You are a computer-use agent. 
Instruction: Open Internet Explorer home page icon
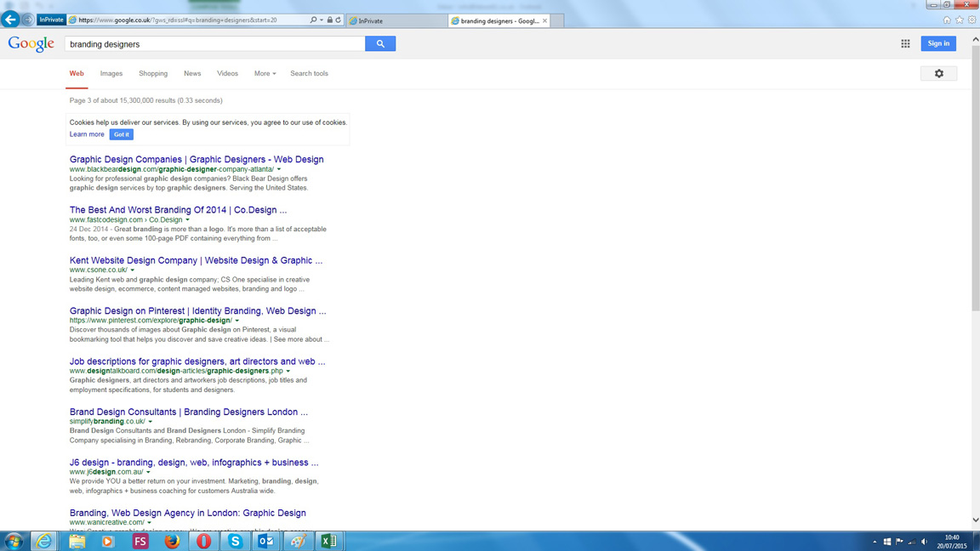tap(947, 20)
